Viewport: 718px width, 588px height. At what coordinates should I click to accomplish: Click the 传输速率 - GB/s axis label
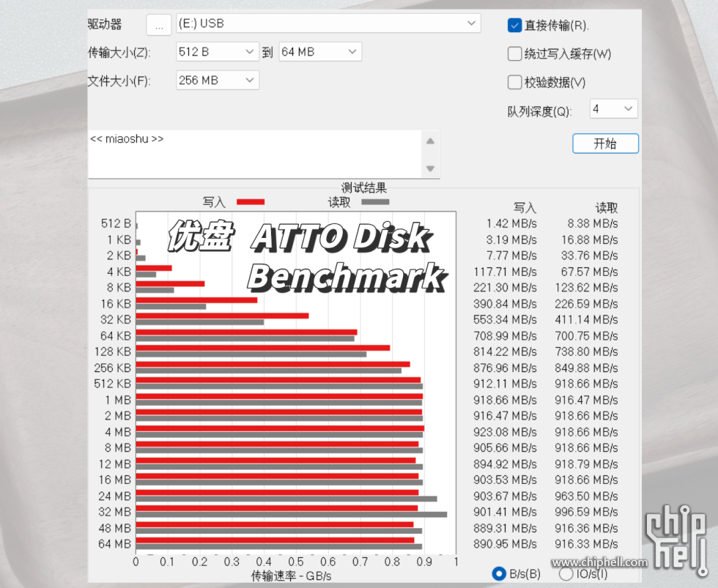(x=292, y=576)
